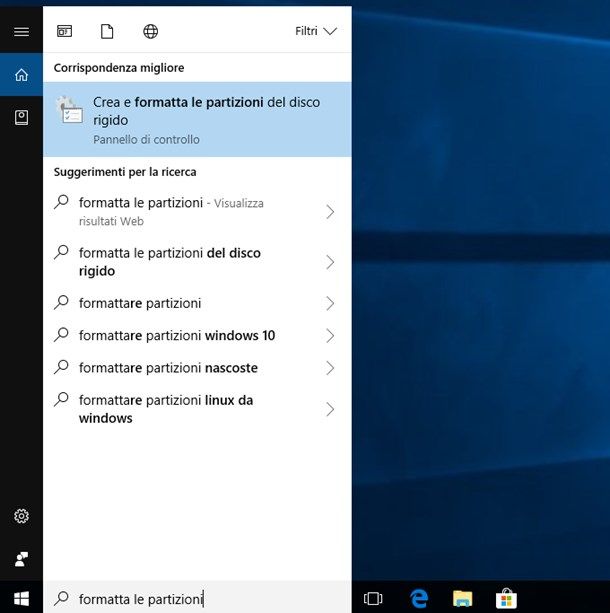
Task: Filter results by Documents icon
Action: pyautogui.click(x=107, y=31)
